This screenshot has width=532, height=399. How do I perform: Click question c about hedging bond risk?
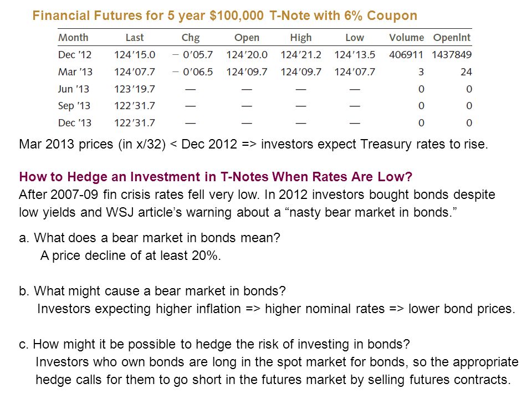coord(214,344)
